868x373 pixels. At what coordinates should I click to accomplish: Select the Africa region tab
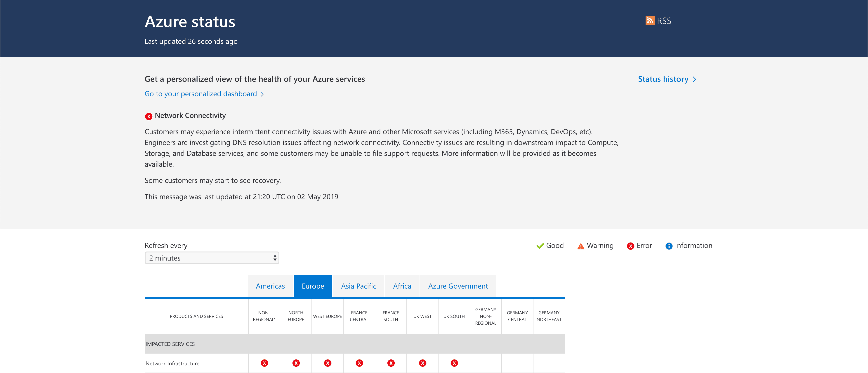click(402, 286)
